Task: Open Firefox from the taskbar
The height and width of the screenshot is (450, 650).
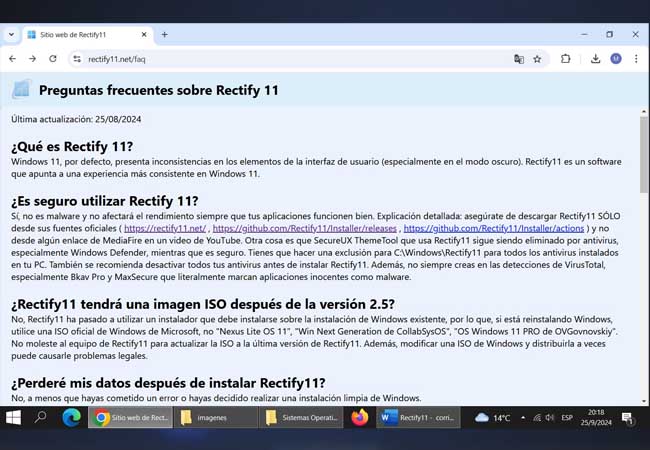Action: [x=359, y=417]
